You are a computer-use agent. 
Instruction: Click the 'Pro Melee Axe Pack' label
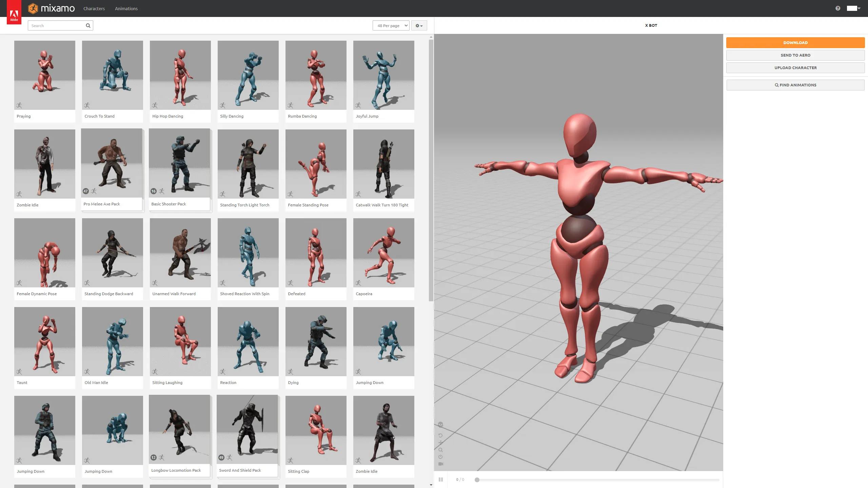click(102, 204)
